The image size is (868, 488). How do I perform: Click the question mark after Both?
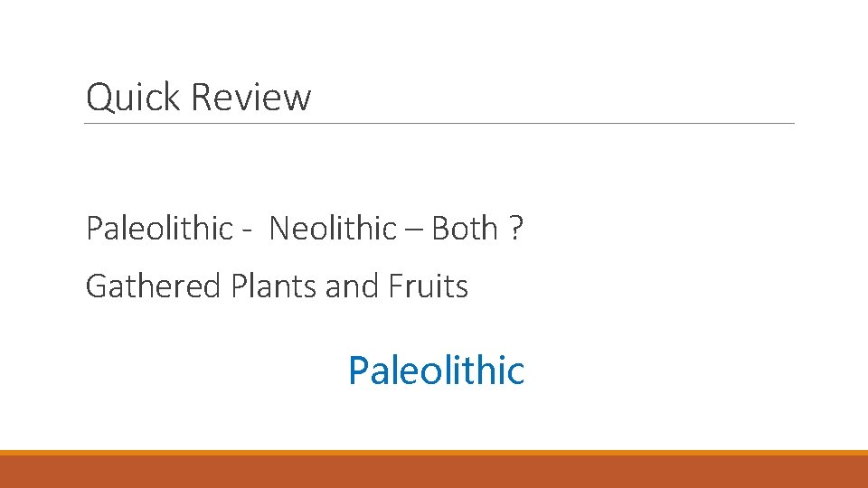coord(514,229)
